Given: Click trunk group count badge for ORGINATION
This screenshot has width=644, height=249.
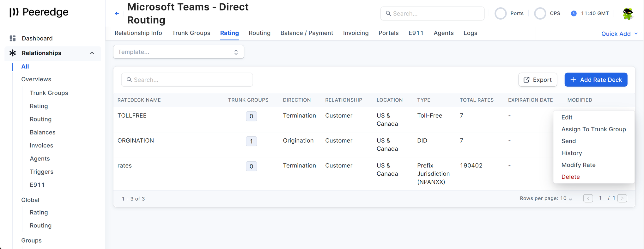Looking at the screenshot, I should pyautogui.click(x=251, y=141).
